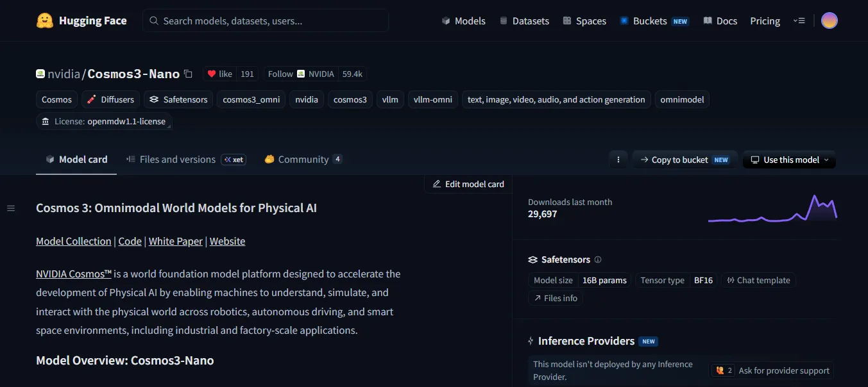Click the nvidia organization name

(x=64, y=74)
